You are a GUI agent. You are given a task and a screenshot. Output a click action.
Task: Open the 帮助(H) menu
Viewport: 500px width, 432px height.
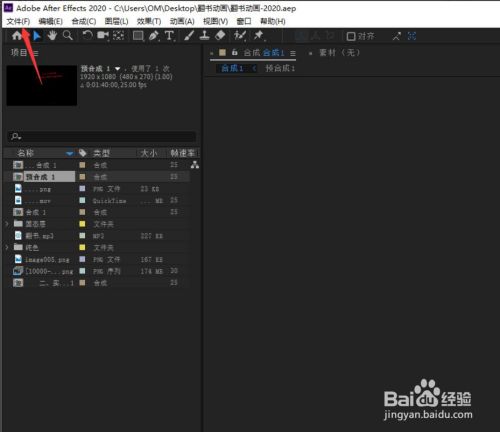coord(273,21)
